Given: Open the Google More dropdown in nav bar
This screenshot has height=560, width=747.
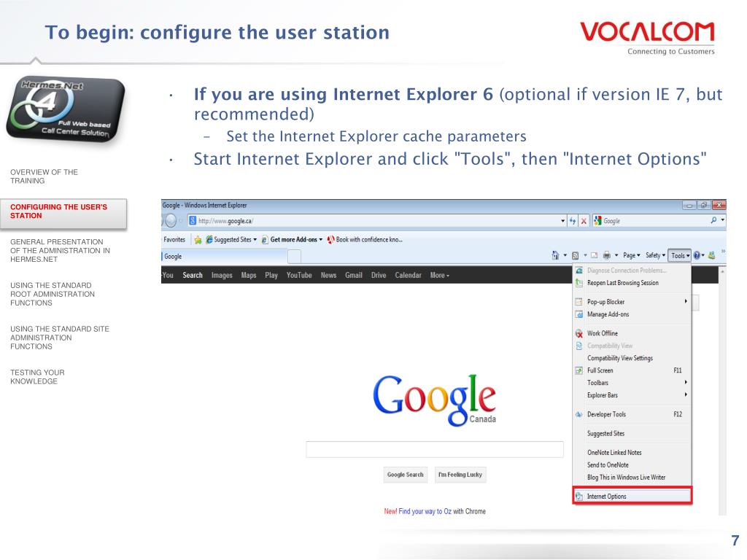Looking at the screenshot, I should tap(440, 275).
